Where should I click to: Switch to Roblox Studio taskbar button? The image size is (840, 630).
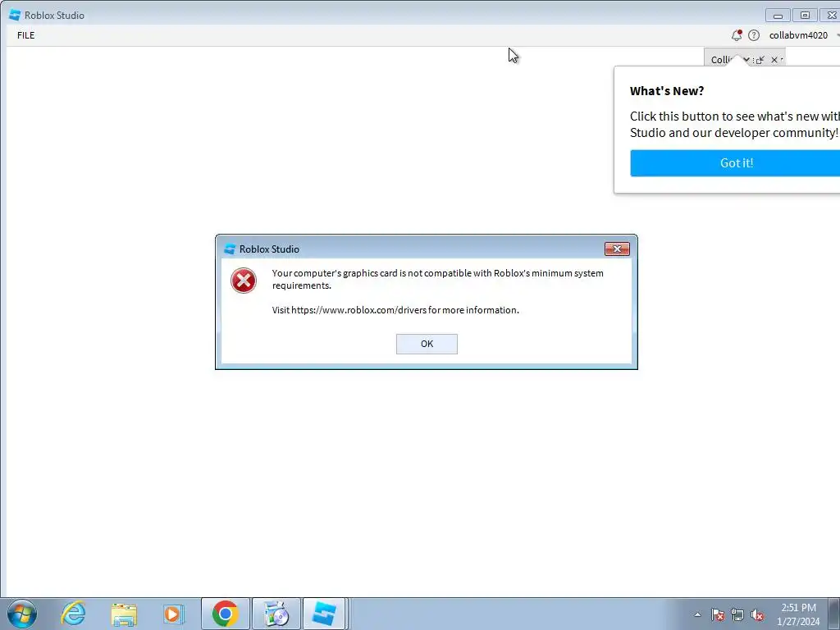pos(324,614)
